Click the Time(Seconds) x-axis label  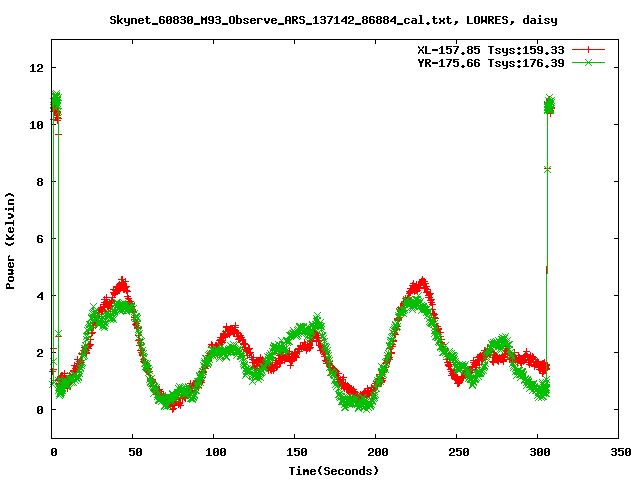pyautogui.click(x=334, y=471)
